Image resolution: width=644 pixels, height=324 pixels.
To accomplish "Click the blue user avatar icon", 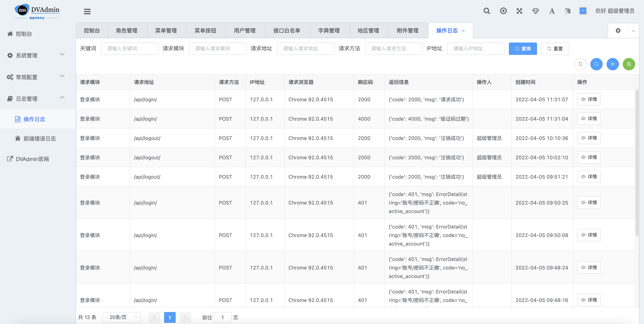I will point(583,11).
